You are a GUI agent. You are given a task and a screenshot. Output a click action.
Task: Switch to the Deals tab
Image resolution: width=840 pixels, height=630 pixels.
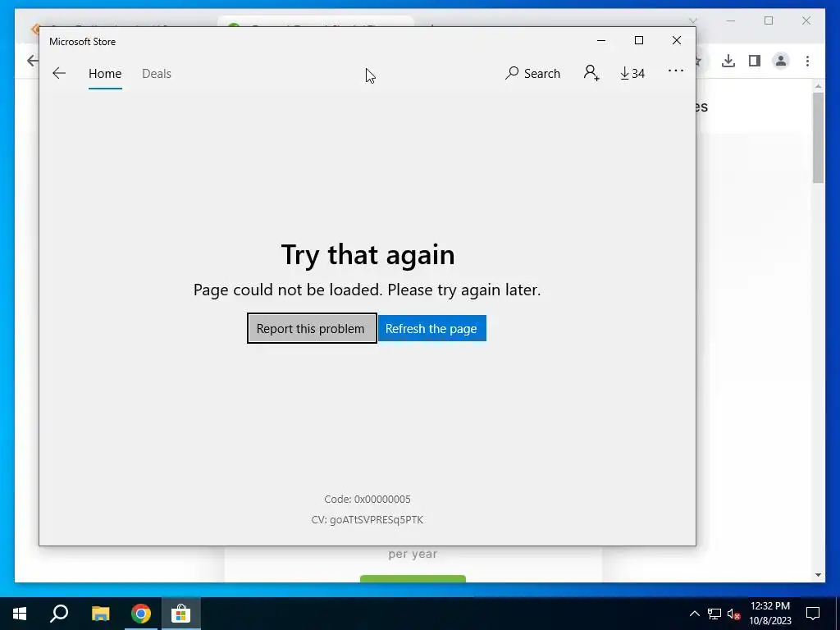pyautogui.click(x=157, y=73)
